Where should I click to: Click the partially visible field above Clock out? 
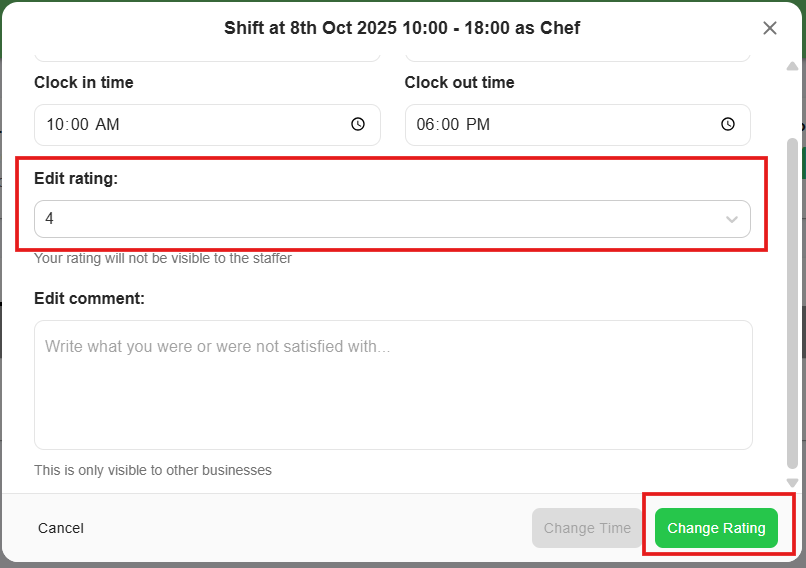click(577, 56)
